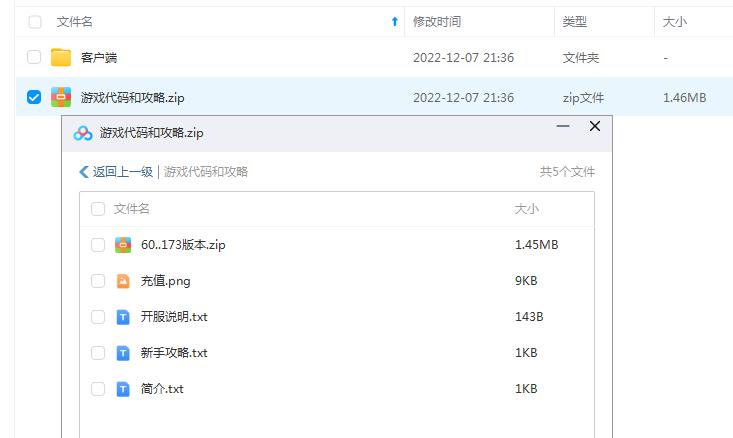Screen dimensions: 733x438
Task: Click the 客户端 folder icon
Action: (x=61, y=58)
